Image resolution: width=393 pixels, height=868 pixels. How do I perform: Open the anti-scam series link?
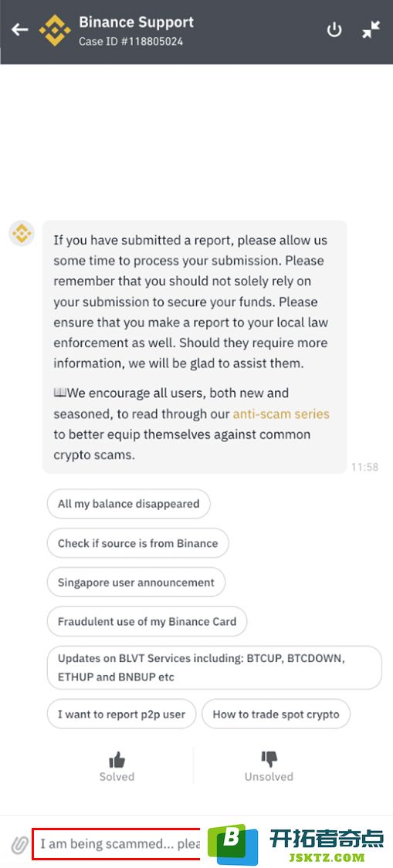(x=281, y=414)
